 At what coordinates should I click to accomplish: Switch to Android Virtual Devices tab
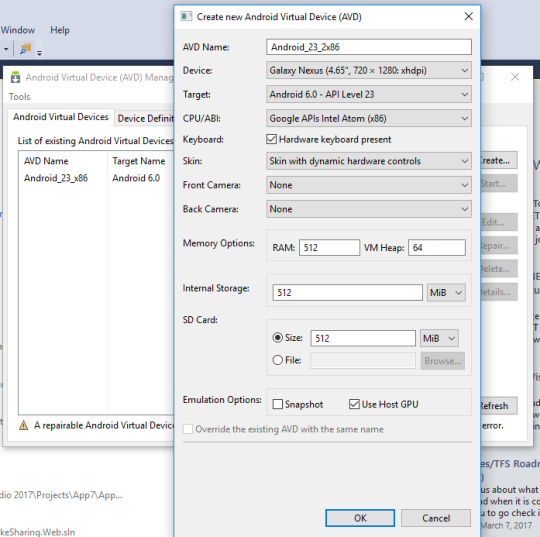click(x=61, y=117)
